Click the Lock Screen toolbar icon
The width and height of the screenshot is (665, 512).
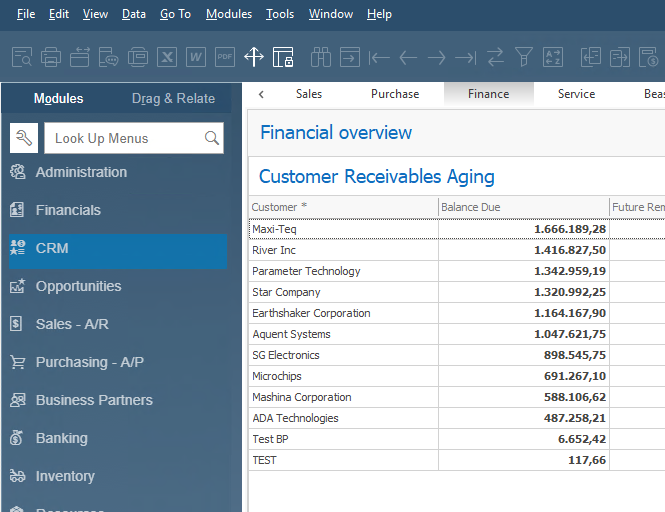pos(283,57)
